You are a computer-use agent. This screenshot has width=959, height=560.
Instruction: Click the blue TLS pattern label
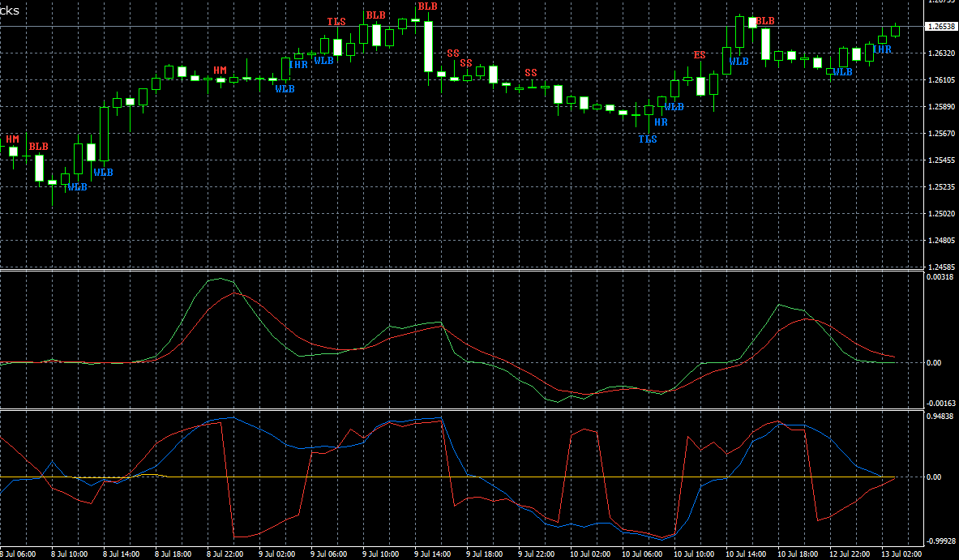648,139
